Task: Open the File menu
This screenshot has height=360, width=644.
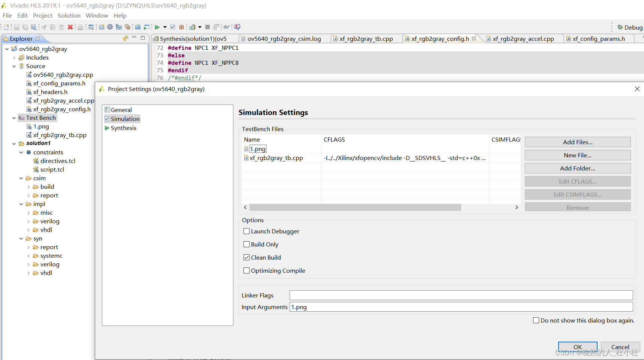Action: [x=7, y=15]
